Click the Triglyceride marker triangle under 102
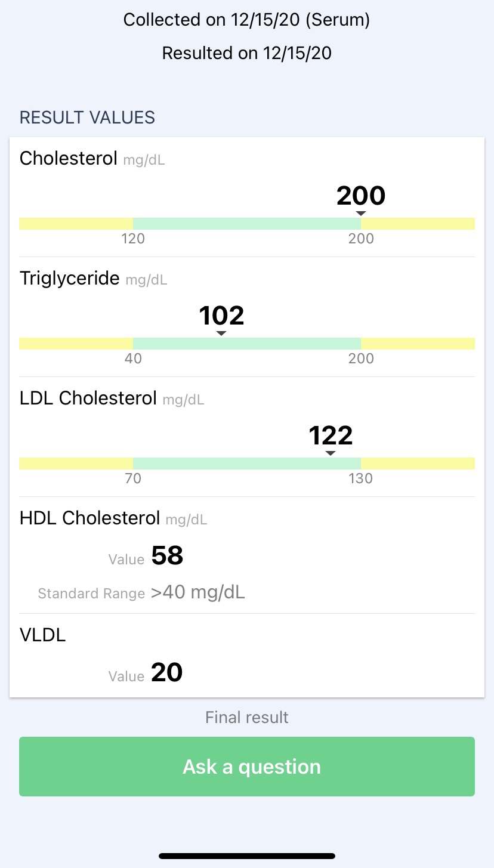The height and width of the screenshot is (868, 494). click(x=221, y=333)
